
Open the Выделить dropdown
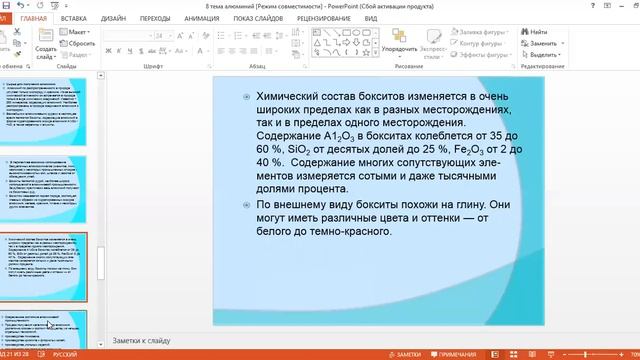pyautogui.click(x=541, y=54)
